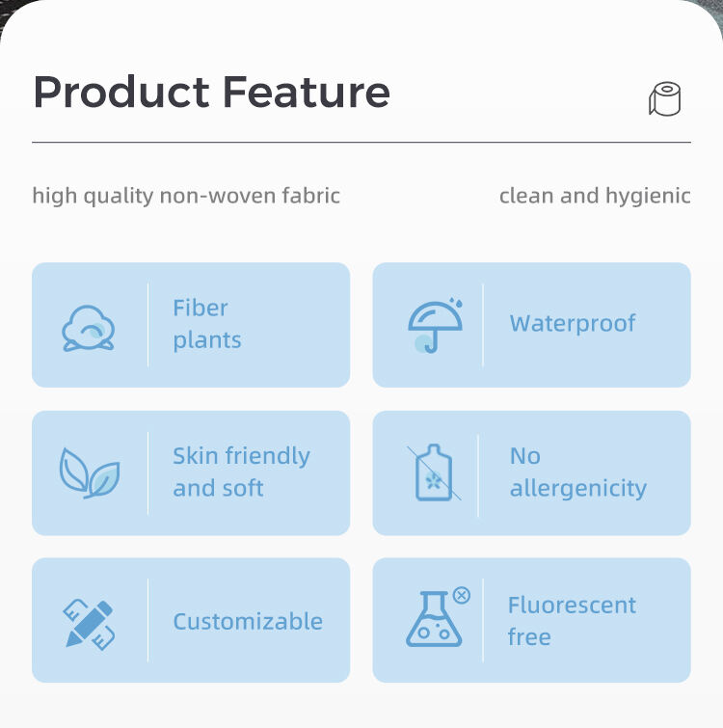Click the crossed-out bottle icon

(434, 472)
